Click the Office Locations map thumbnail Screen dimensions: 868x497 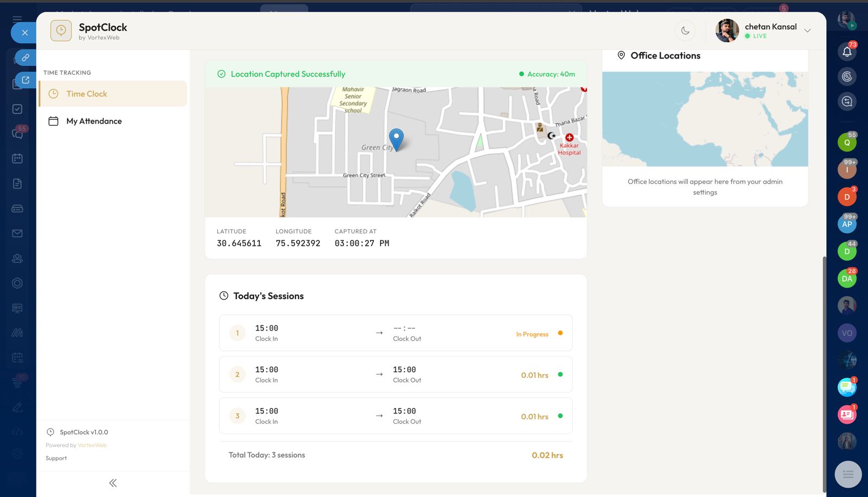click(705, 119)
